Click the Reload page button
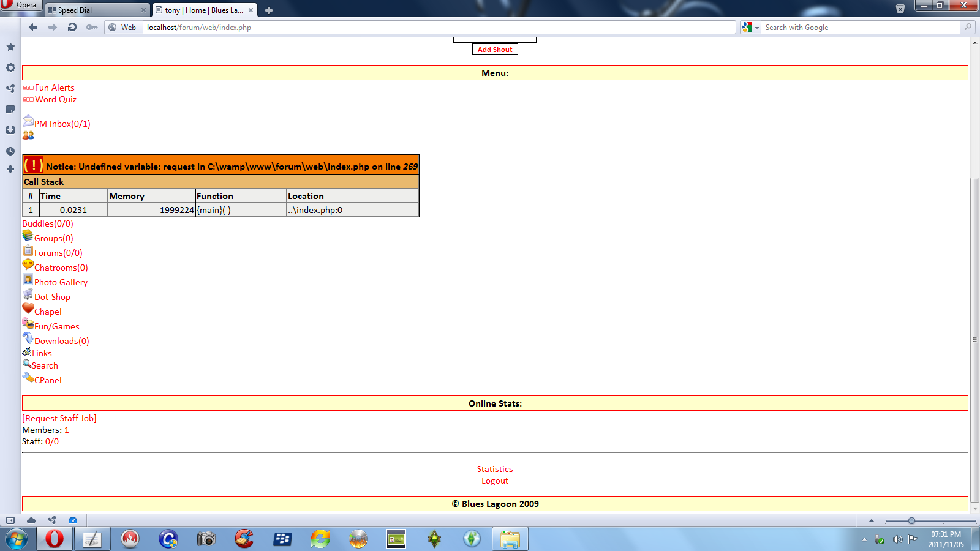The height and width of the screenshot is (551, 980). [x=72, y=27]
